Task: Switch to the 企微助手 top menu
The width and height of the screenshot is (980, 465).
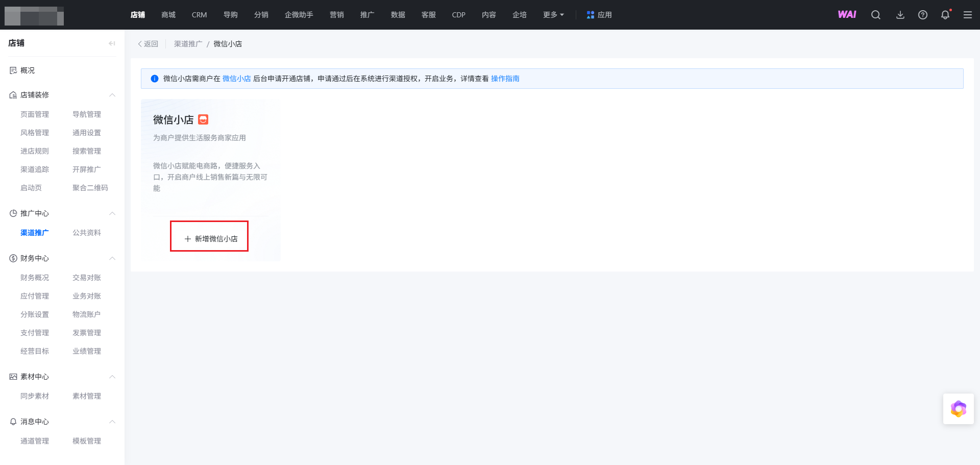Action: point(299,15)
